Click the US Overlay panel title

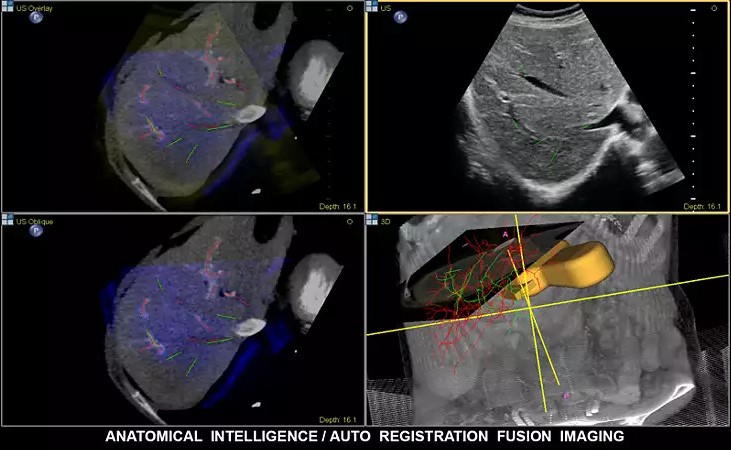pos(32,6)
